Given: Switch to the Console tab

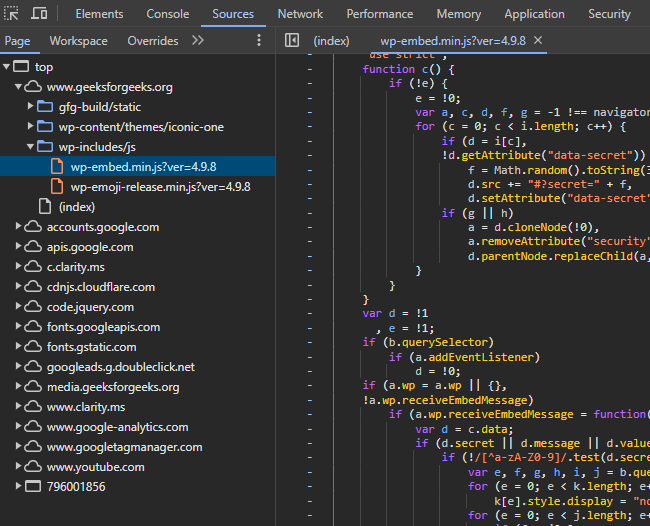Looking at the screenshot, I should coord(168,14).
